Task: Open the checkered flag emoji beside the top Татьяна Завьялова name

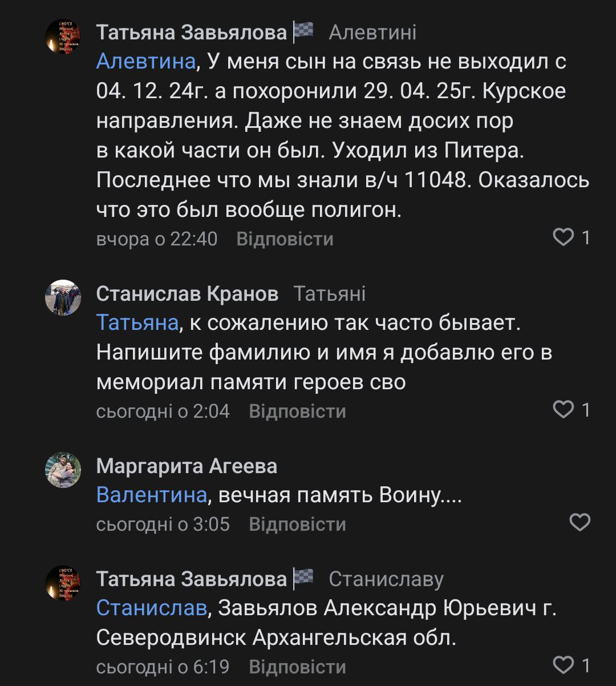Action: click(x=303, y=33)
